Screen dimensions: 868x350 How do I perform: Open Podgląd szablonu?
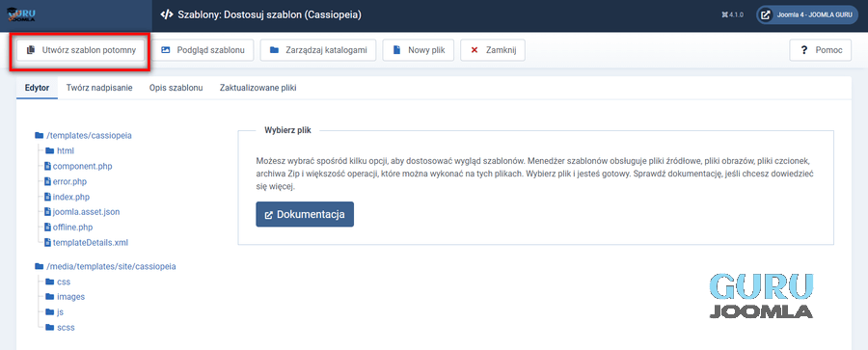point(203,50)
